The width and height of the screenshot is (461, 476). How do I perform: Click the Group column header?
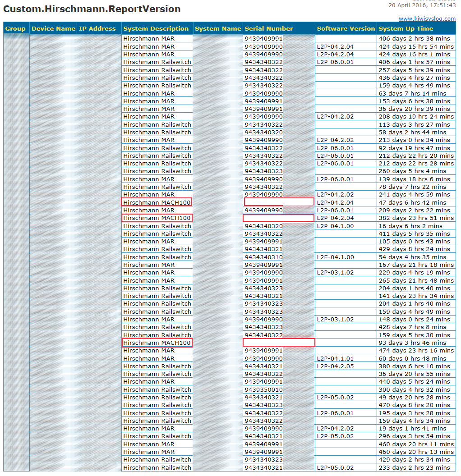pos(15,28)
